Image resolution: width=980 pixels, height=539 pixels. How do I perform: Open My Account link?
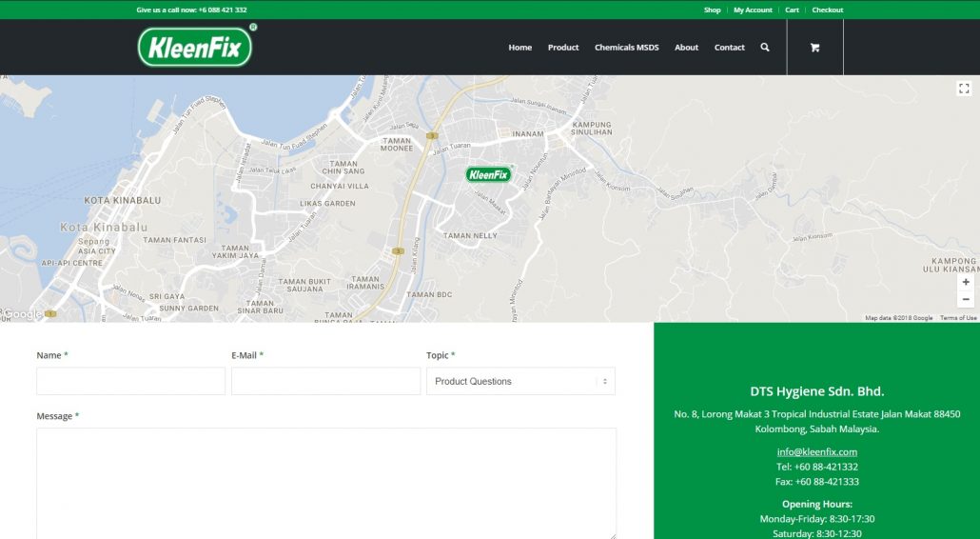tap(753, 10)
